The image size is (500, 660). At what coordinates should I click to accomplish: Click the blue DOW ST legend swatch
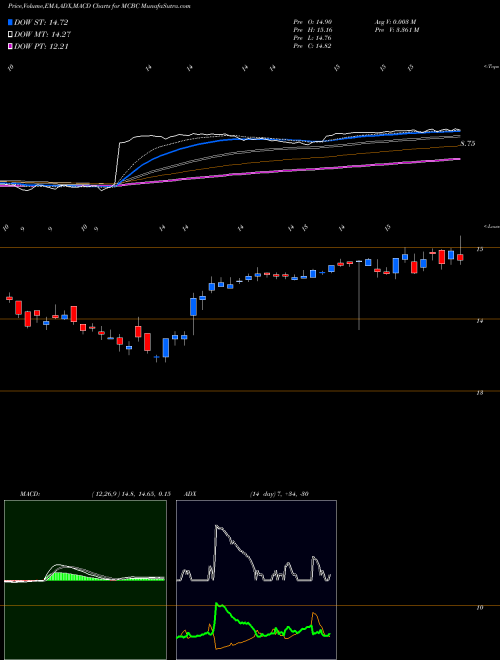pos(10,22)
